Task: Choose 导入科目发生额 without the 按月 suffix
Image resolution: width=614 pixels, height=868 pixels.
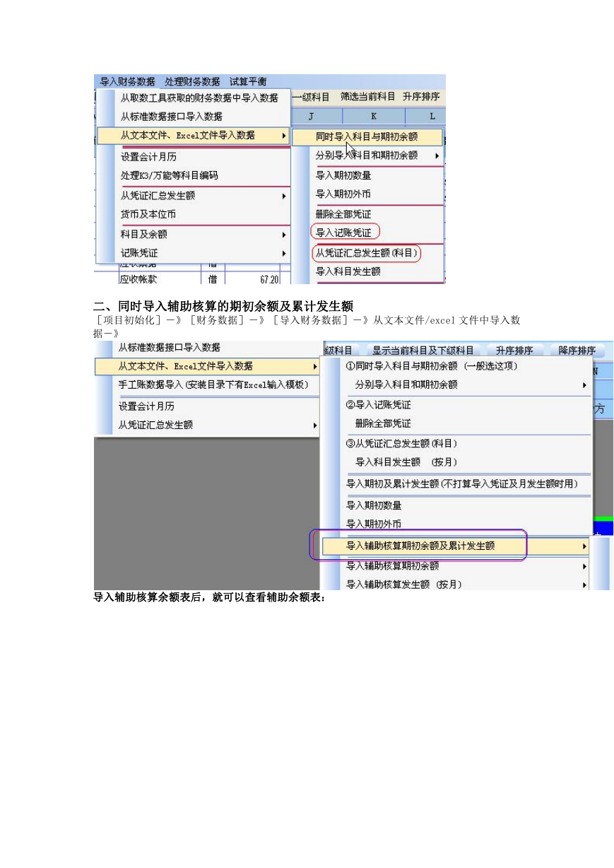Action: (x=367, y=271)
